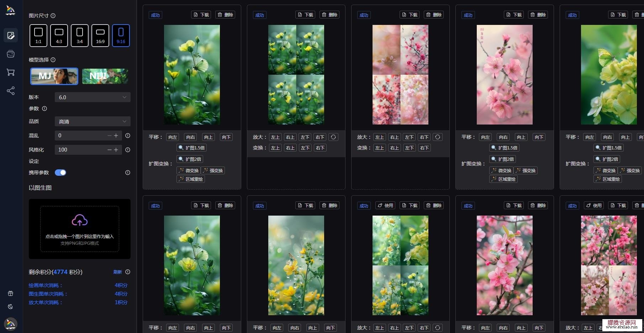Screen dimensions: 644x333
Task: Increase the 风格化 value with plus
Action: [116, 150]
